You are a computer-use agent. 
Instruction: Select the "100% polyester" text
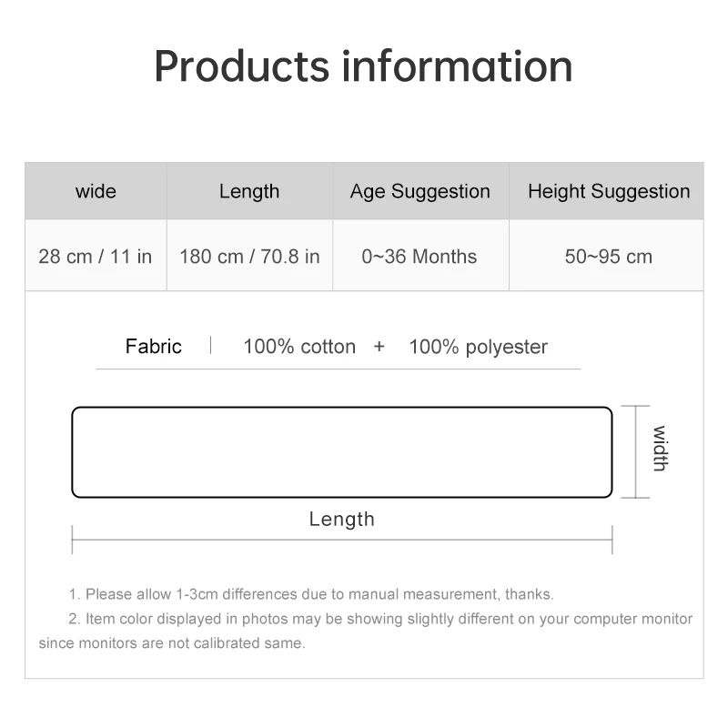tap(479, 346)
